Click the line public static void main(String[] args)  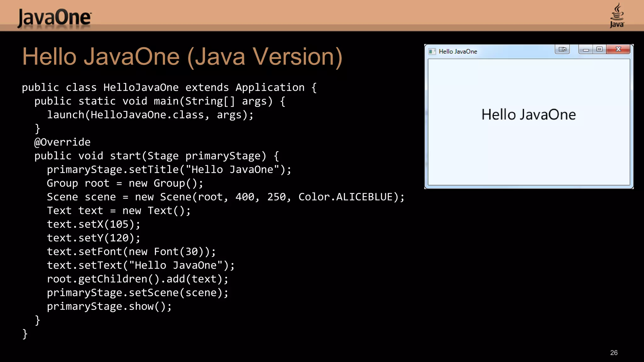(x=160, y=101)
